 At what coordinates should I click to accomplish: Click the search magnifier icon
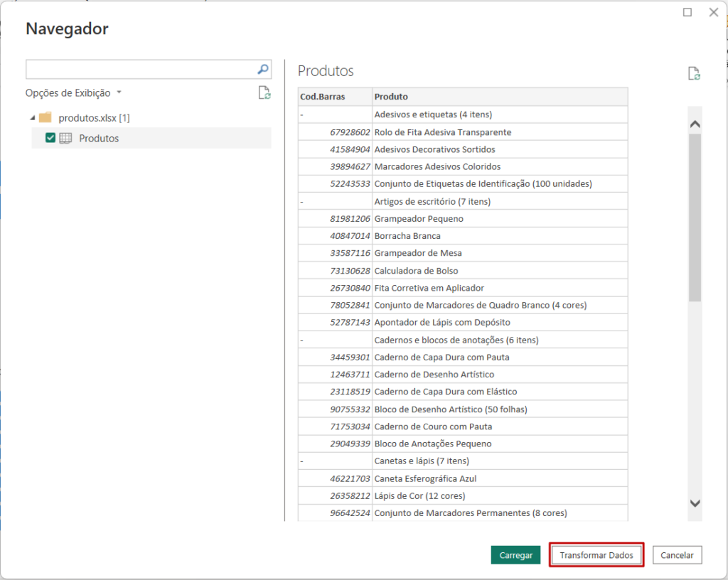click(x=262, y=69)
